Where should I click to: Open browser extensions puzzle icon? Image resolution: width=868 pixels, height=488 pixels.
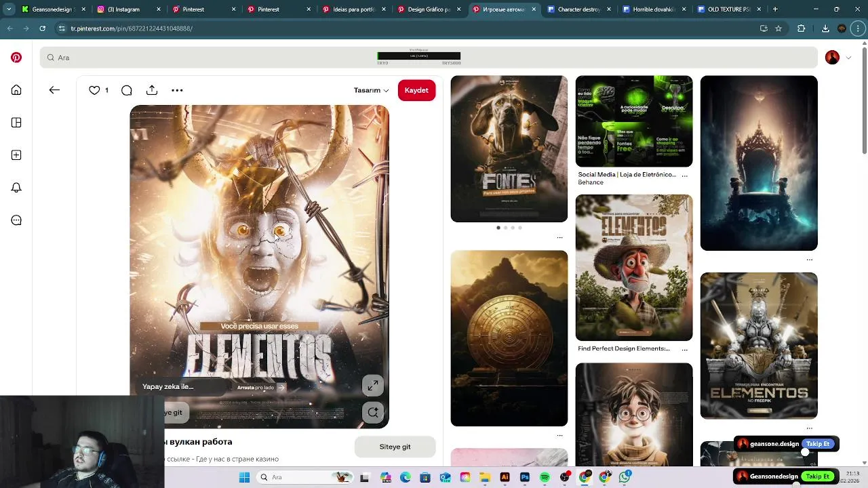coord(801,28)
